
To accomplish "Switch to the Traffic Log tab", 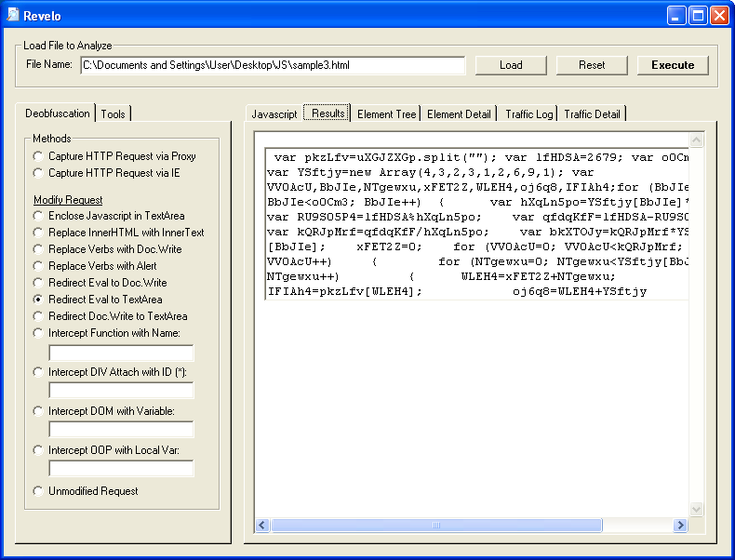I will tap(528, 113).
